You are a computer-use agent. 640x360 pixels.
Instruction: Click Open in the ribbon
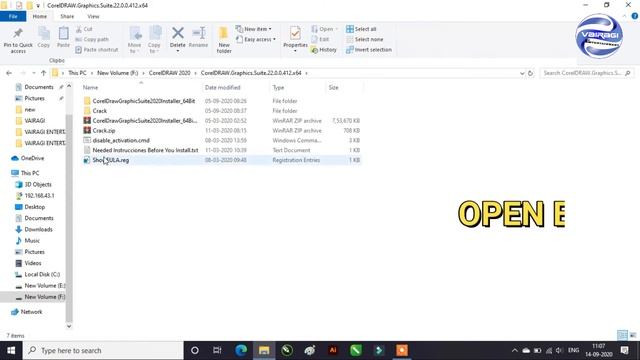[x=324, y=29]
